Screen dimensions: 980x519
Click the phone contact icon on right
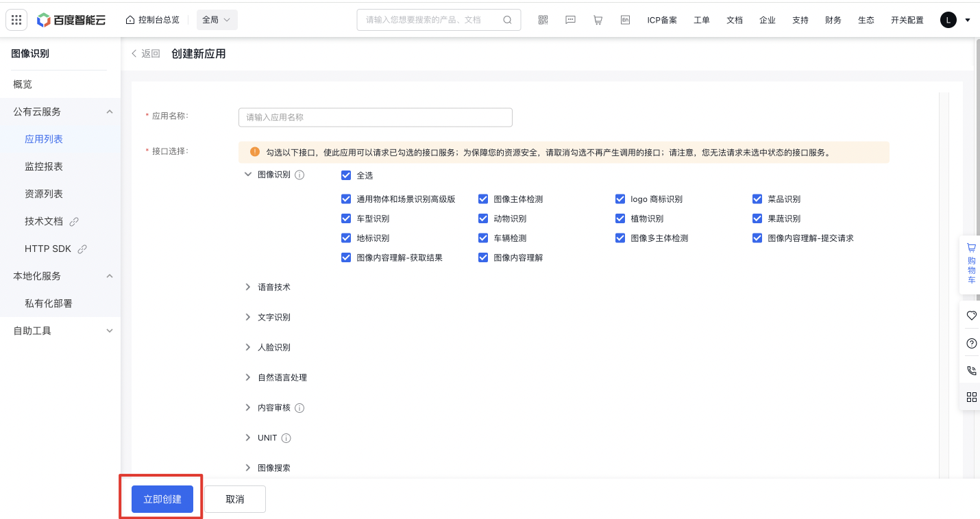(971, 370)
